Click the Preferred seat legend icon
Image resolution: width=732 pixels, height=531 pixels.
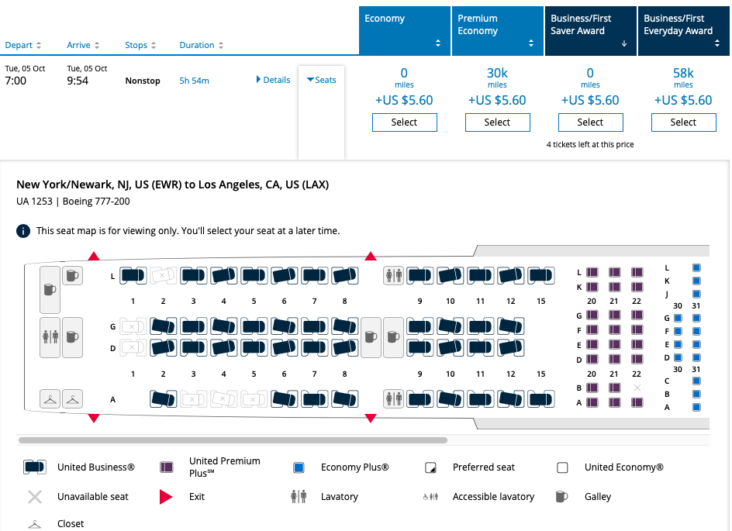[430, 467]
